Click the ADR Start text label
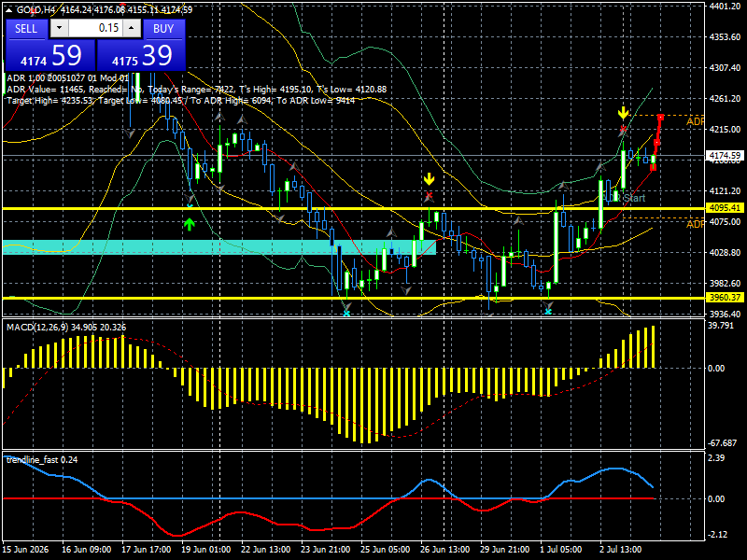Viewport: 747px width, 560px height. 625,198
